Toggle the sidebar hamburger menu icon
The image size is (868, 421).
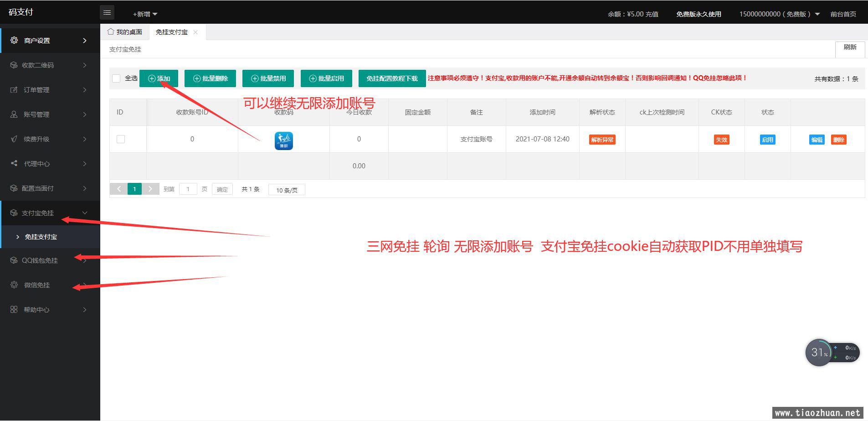[107, 13]
